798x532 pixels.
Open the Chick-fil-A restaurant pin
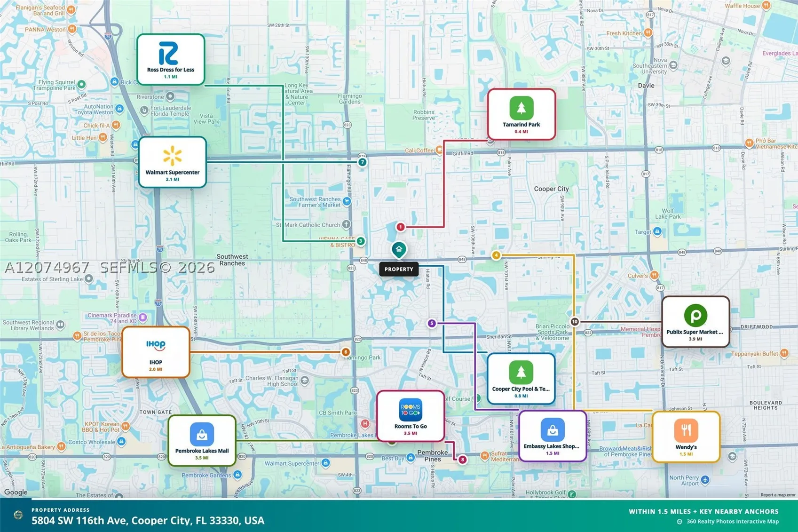[x=116, y=125]
